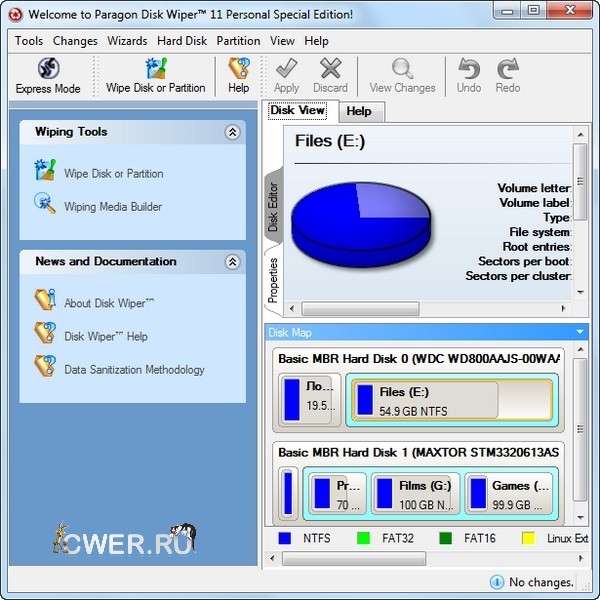Redo the last operation
The height and width of the screenshot is (600, 600).
coord(508,76)
